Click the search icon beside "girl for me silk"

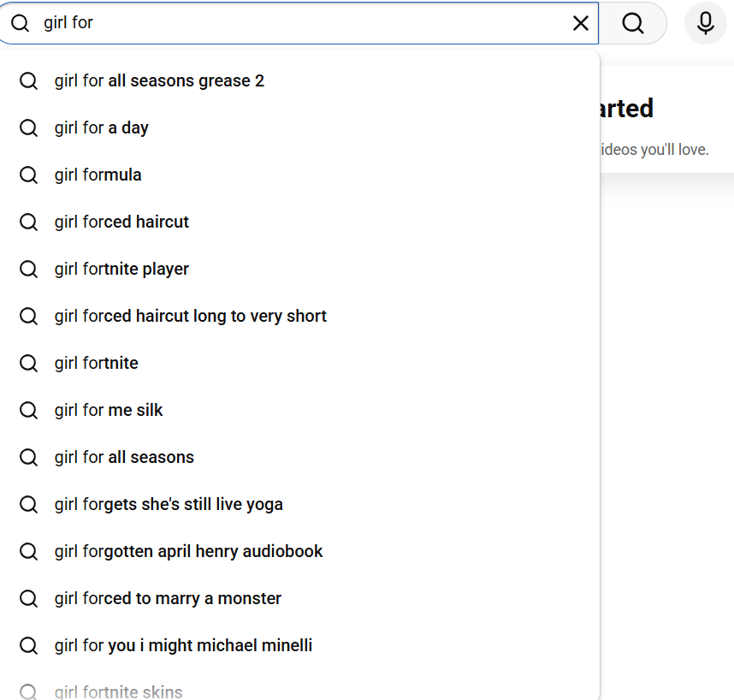[29, 410]
